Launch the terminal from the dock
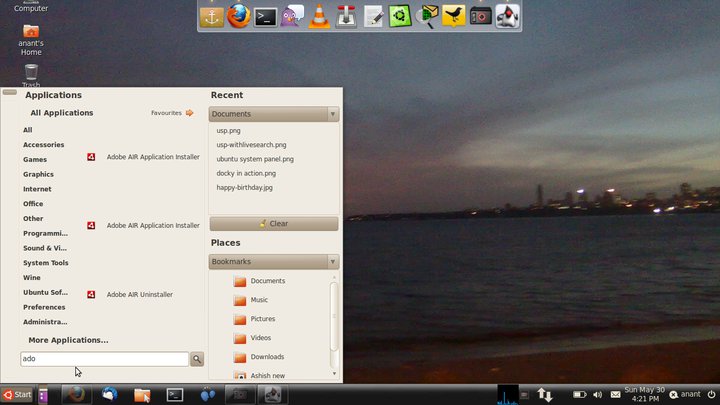Screen dimensions: 720x405 (x=265, y=16)
